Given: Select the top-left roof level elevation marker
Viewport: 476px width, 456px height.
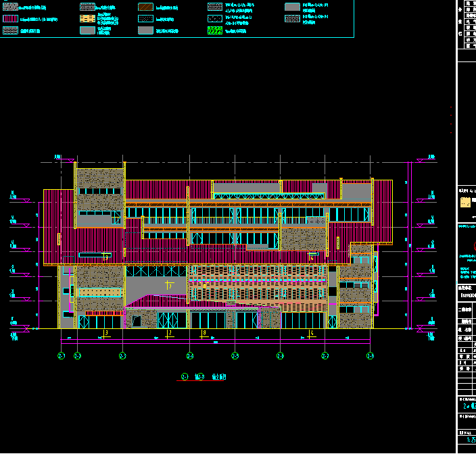Looking at the screenshot, I should pos(57,158).
